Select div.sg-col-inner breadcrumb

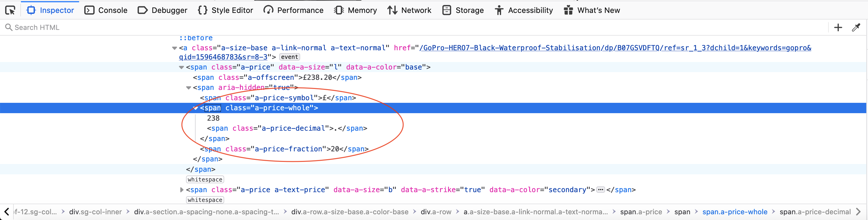(95, 212)
